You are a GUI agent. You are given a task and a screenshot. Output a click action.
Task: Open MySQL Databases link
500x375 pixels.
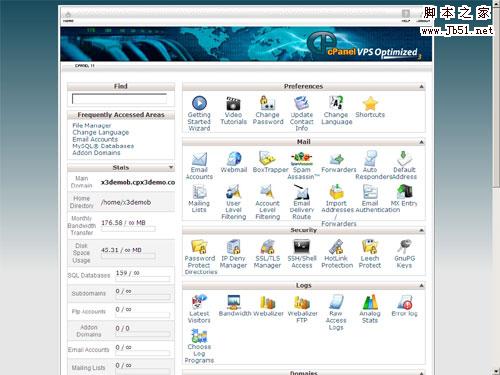[103, 146]
